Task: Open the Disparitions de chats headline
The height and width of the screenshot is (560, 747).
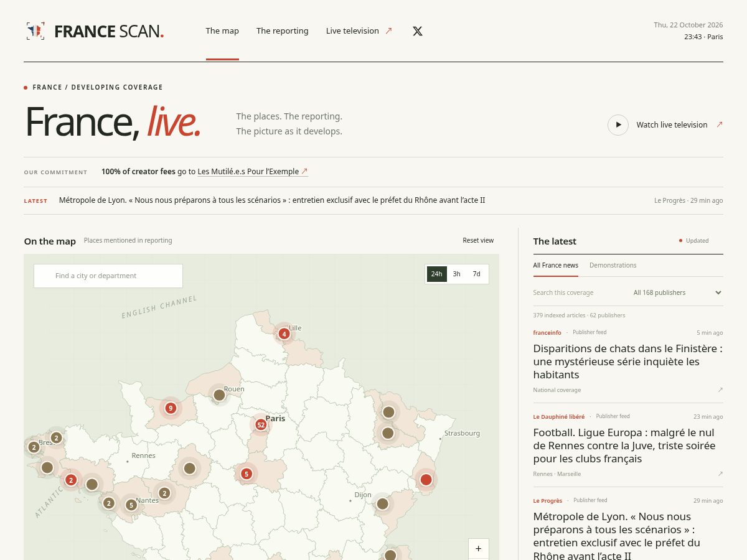Action: tap(627, 362)
